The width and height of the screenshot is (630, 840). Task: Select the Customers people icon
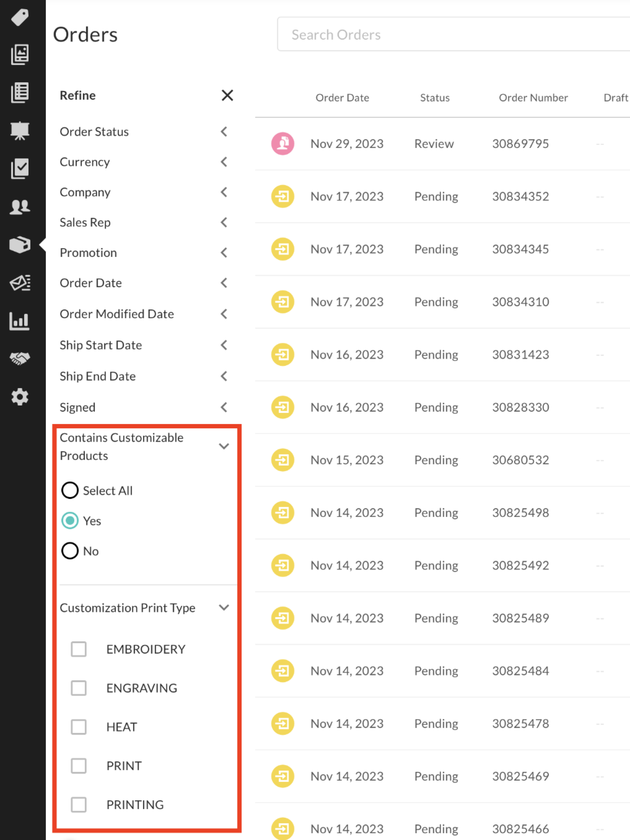[x=20, y=207]
